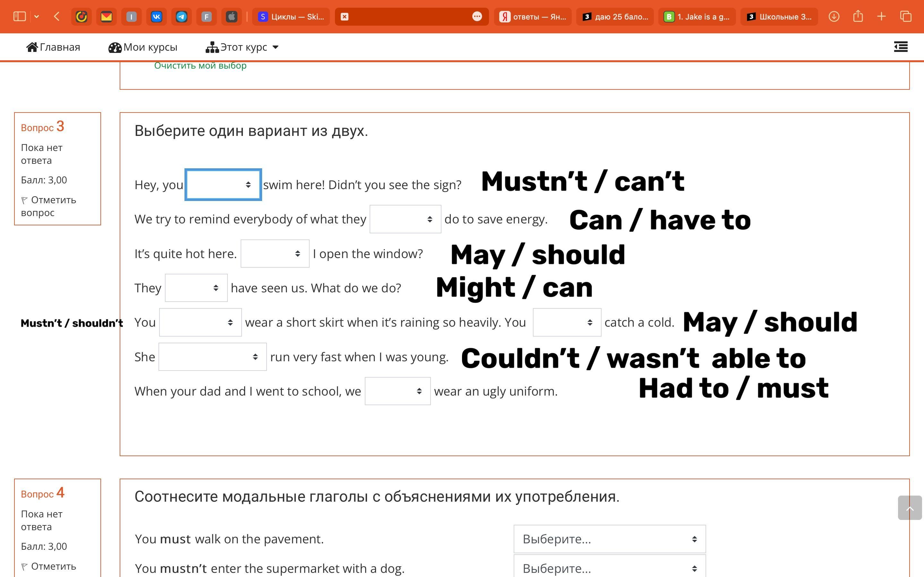The image size is (924, 577).
Task: Open dropdown before 'I open the window?'
Action: pos(275,254)
